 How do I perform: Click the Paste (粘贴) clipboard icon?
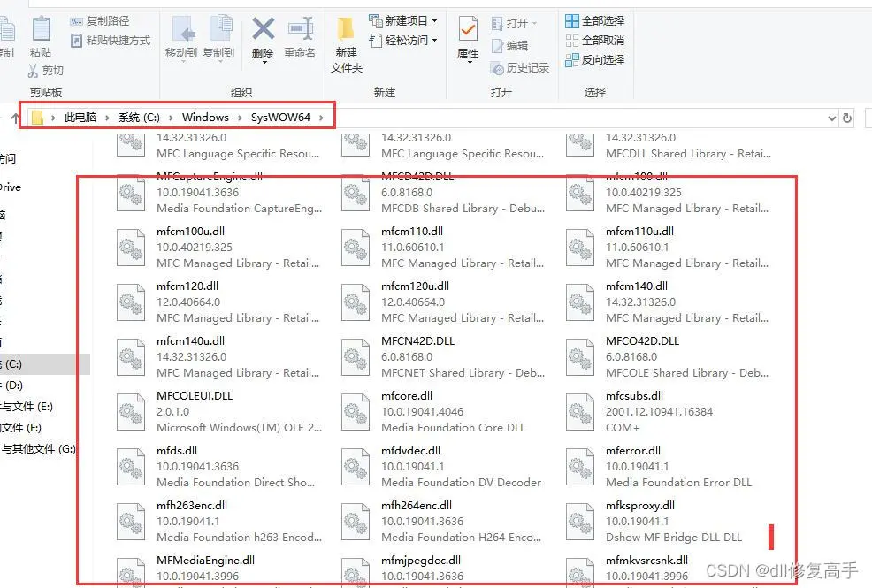click(41, 30)
